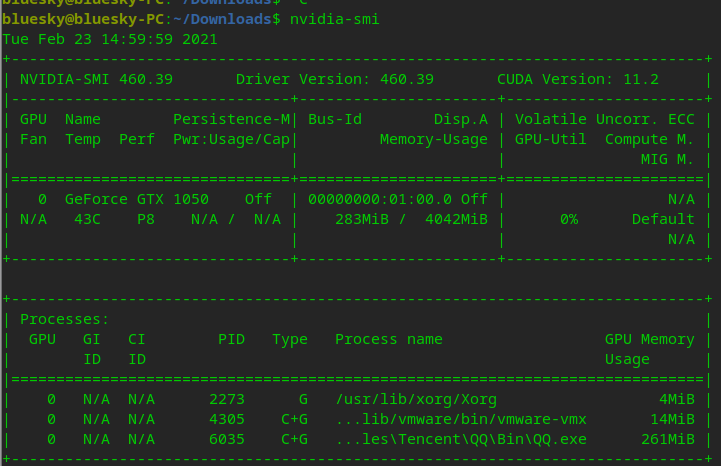Screen dimensions: 721x466
Task: Click PID 2273 in the process list
Action: pyautogui.click(x=227, y=399)
